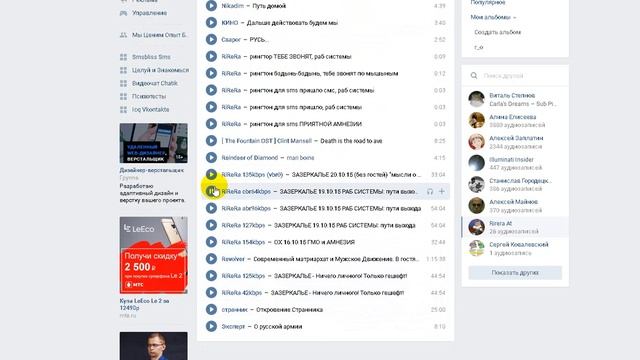The width and height of the screenshot is (640, 360).
Task: Click the artist name Эксперт
Action: click(x=233, y=326)
